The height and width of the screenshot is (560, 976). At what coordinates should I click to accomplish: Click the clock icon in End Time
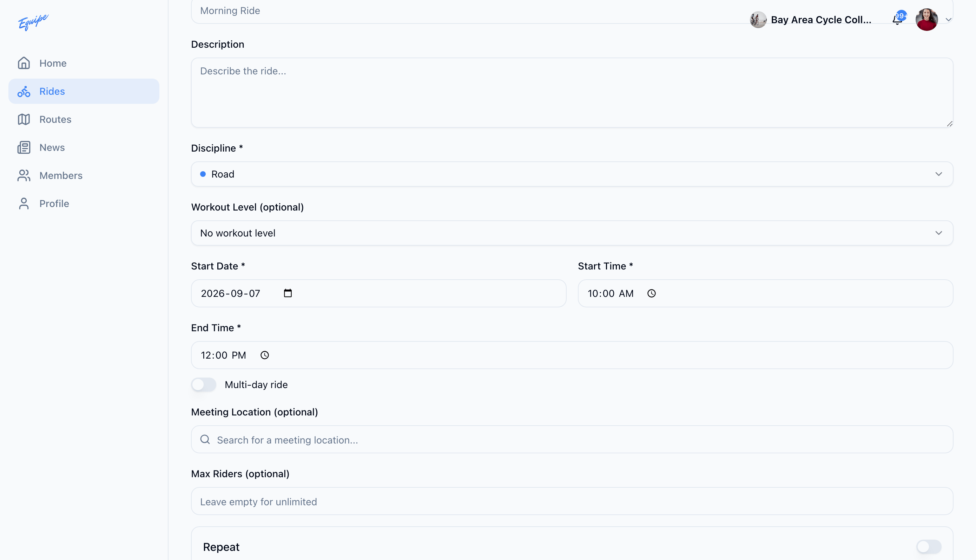pyautogui.click(x=265, y=355)
